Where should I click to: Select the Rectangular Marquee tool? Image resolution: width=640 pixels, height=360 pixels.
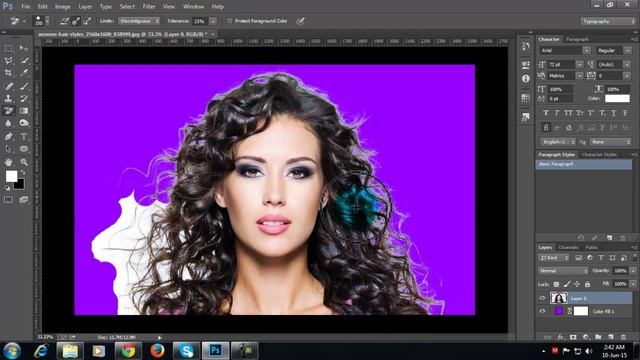[x=8, y=48]
